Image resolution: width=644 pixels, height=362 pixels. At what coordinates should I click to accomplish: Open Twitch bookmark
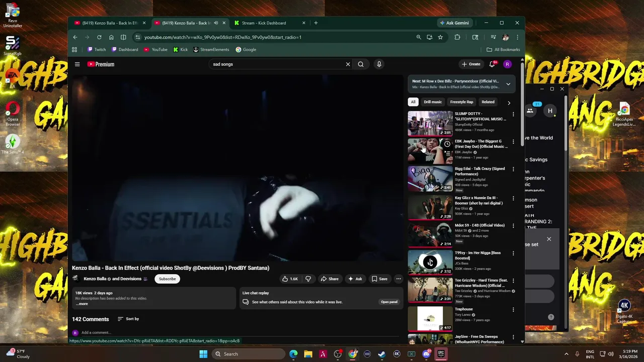[97, 50]
